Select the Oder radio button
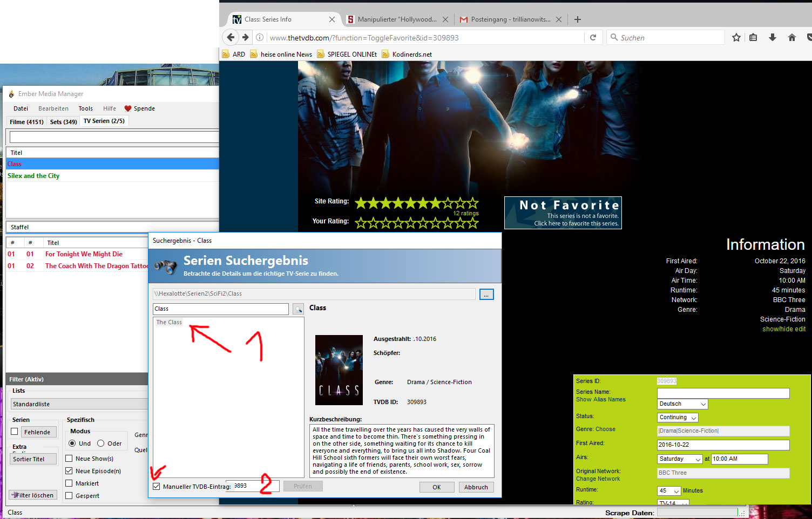 [100, 443]
